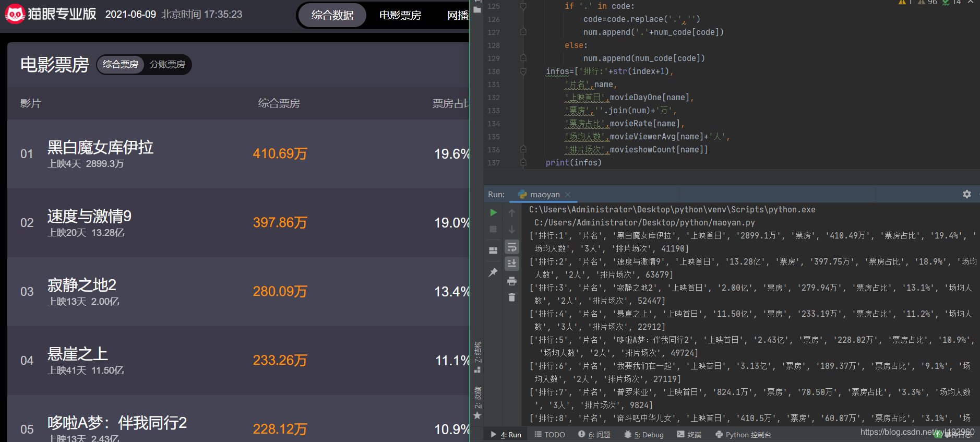Click the 228.12万 box office value

point(280,429)
